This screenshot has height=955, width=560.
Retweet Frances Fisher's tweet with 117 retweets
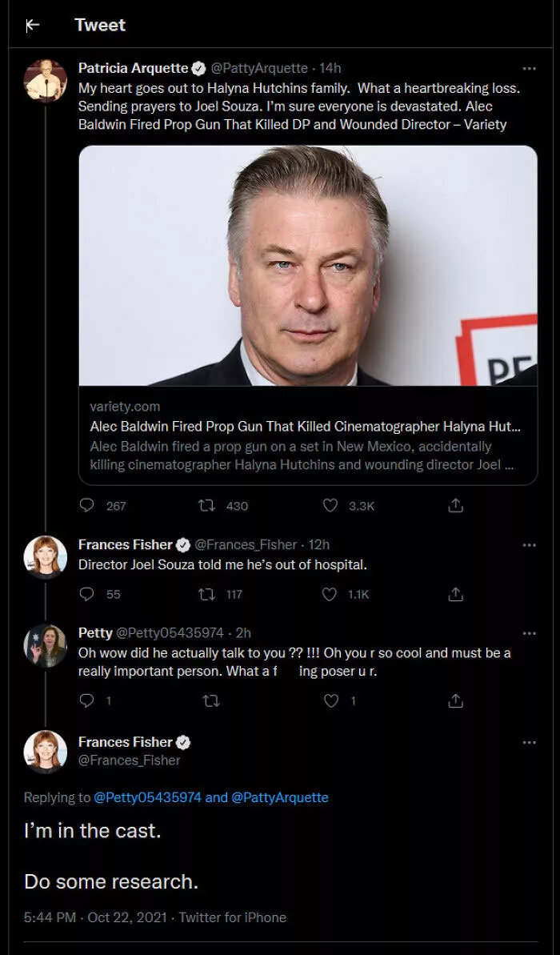206,594
